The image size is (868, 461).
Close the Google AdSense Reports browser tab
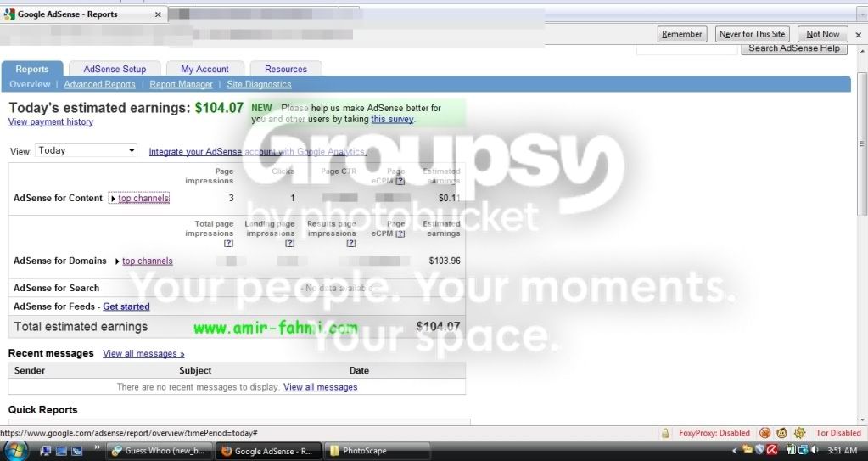tap(158, 14)
